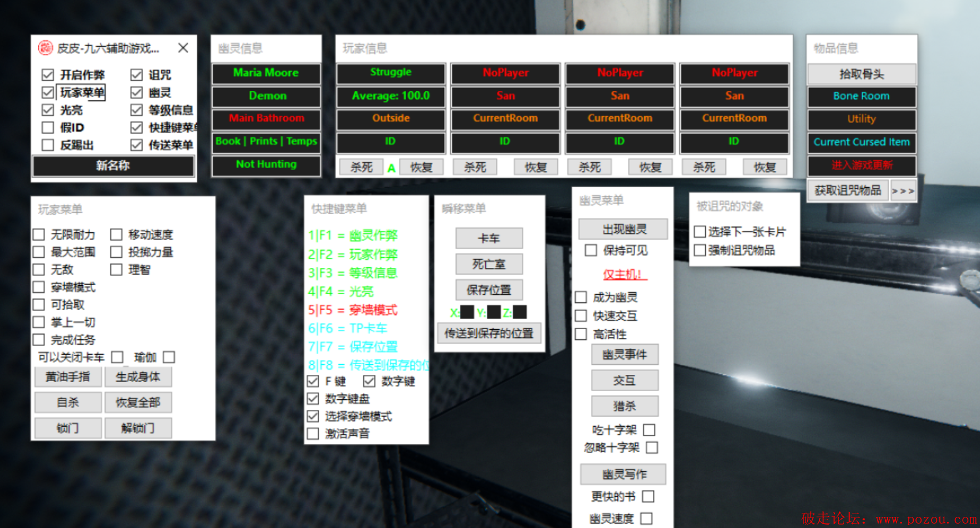Click 传送到保存的位置 button
980x528 pixels.
point(489,334)
